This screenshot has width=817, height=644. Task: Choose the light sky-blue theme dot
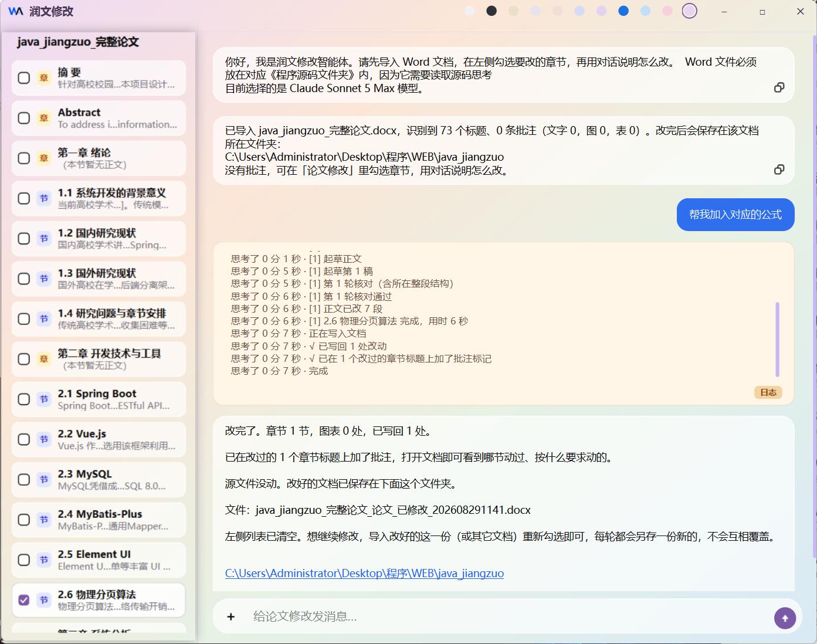645,11
